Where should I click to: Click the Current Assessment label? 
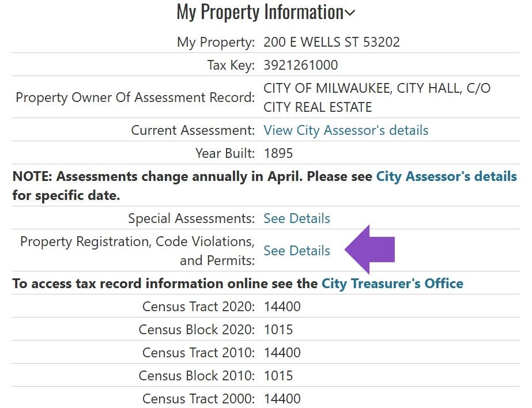tap(193, 130)
